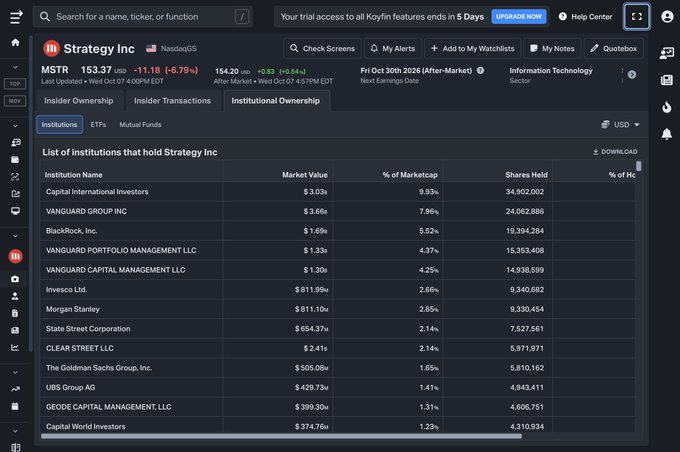Image resolution: width=680 pixels, height=452 pixels.
Task: Switch to Insider Transactions tab
Action: [172, 101]
